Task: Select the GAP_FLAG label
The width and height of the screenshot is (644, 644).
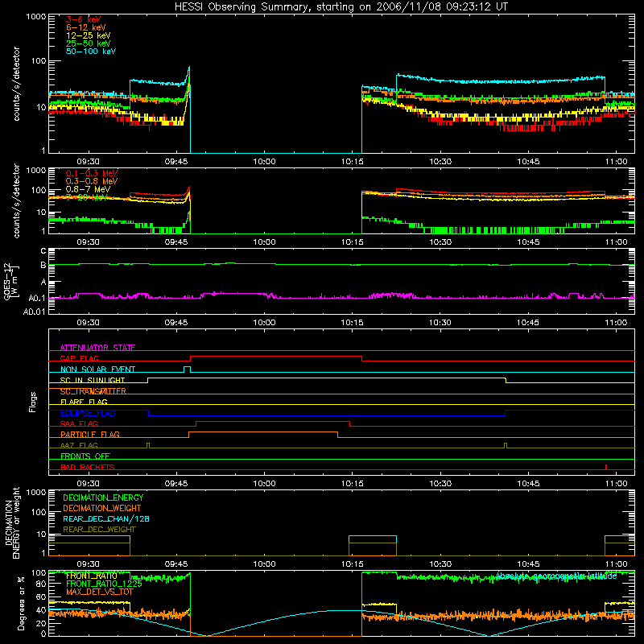Action: (x=79, y=358)
